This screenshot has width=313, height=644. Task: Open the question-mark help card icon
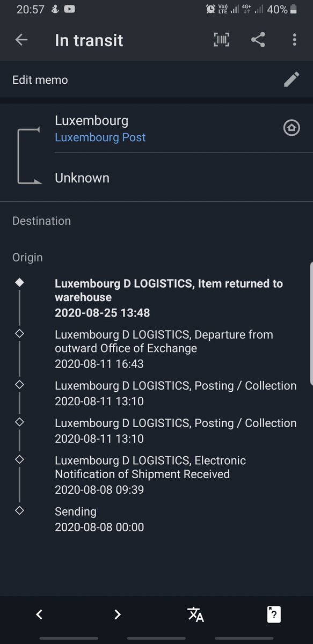(x=274, y=614)
